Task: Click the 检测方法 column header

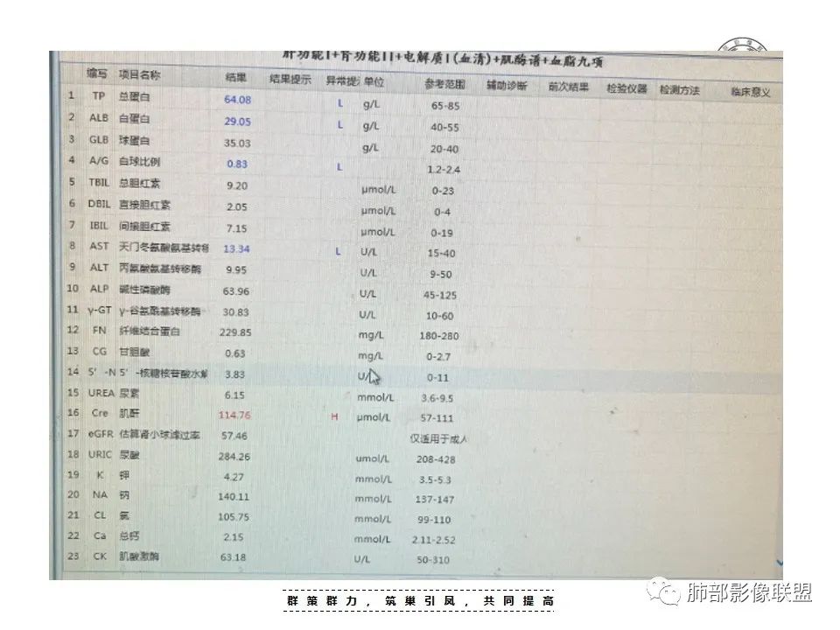Action: (x=679, y=90)
